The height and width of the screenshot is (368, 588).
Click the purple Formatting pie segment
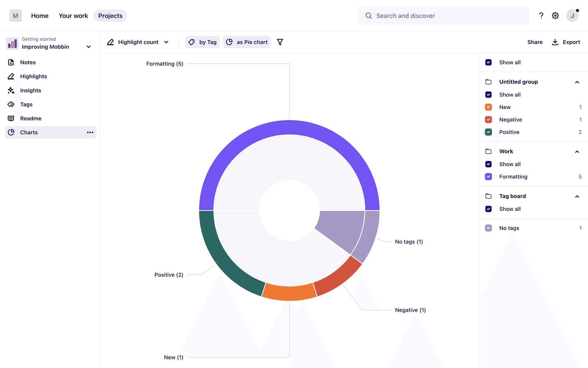coord(289,127)
